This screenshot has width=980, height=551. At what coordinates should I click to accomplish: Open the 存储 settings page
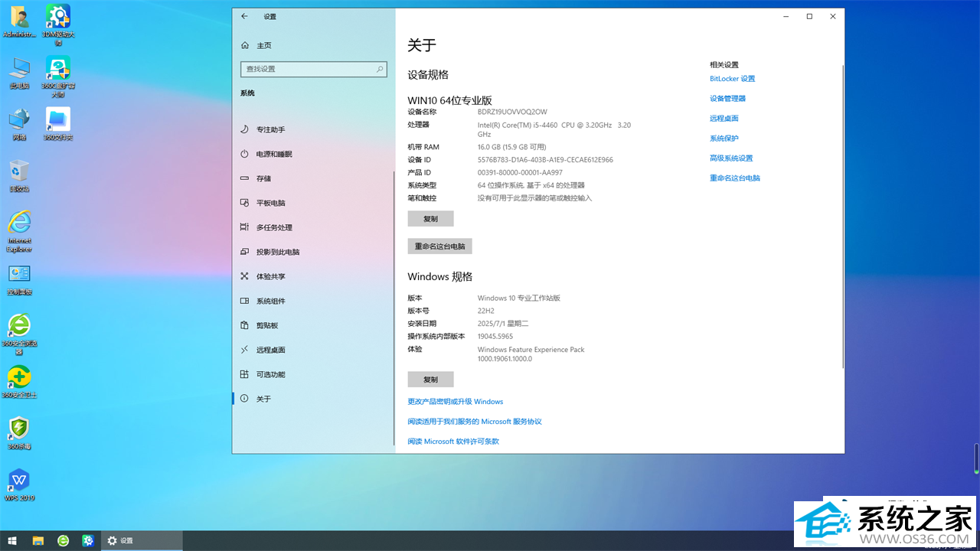tap(314, 178)
